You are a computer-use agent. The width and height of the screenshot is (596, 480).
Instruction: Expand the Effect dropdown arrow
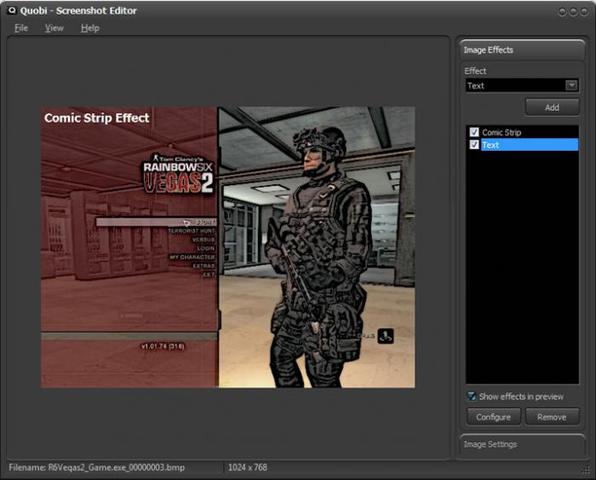click(571, 85)
